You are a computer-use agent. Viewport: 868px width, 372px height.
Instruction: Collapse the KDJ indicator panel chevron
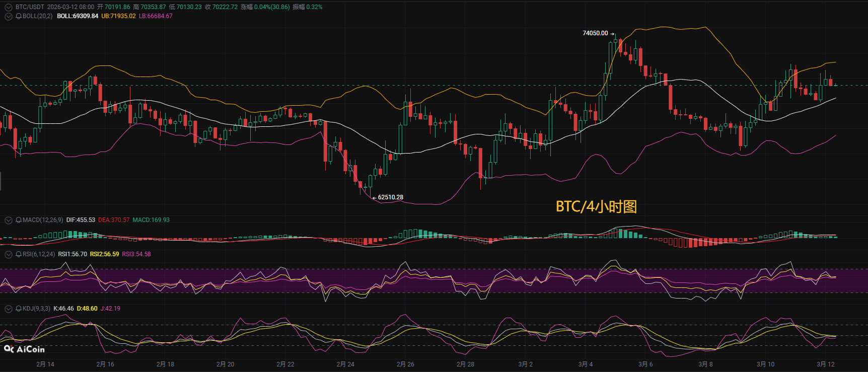9,309
